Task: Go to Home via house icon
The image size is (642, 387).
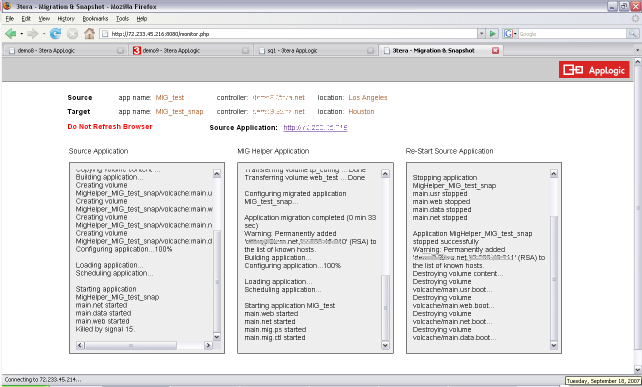Action: pyautogui.click(x=89, y=34)
